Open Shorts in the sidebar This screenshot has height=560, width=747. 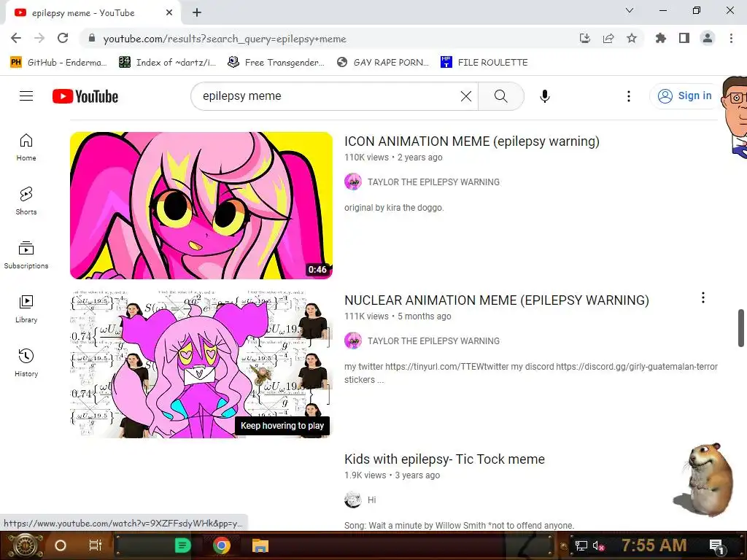[26, 201]
